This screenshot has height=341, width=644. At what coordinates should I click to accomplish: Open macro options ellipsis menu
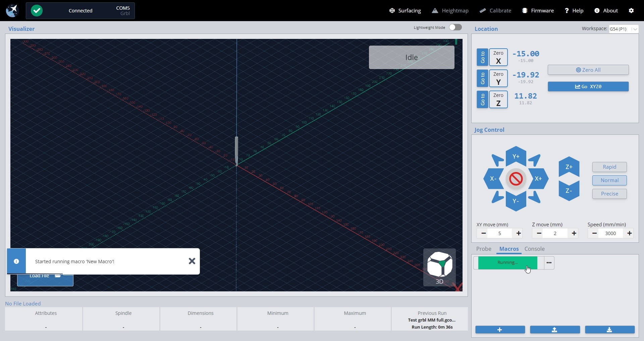click(549, 263)
